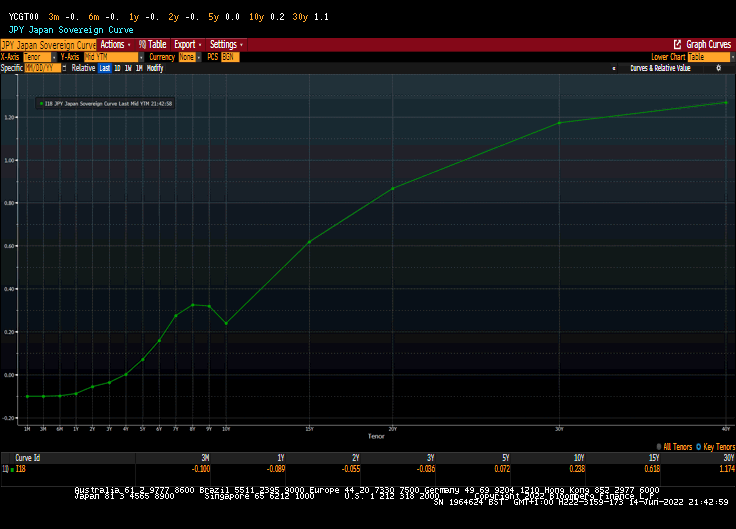The width and height of the screenshot is (736, 529).
Task: Open the Settings menu
Action: pos(225,45)
